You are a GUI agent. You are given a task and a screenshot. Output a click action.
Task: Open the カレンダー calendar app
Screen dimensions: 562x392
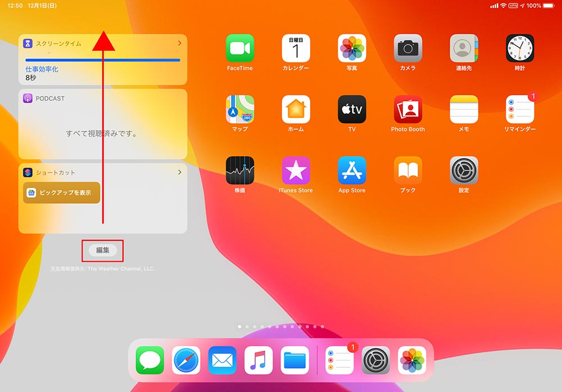coord(296,48)
